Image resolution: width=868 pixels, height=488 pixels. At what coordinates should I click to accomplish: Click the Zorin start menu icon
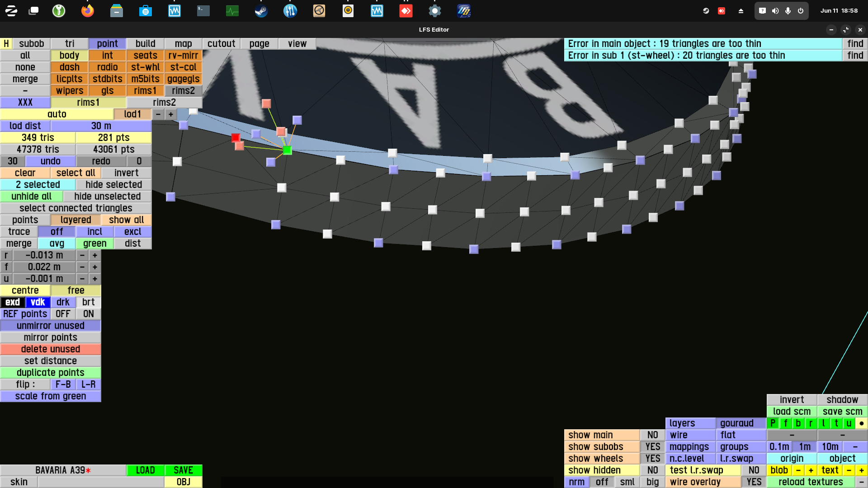pos(11,11)
